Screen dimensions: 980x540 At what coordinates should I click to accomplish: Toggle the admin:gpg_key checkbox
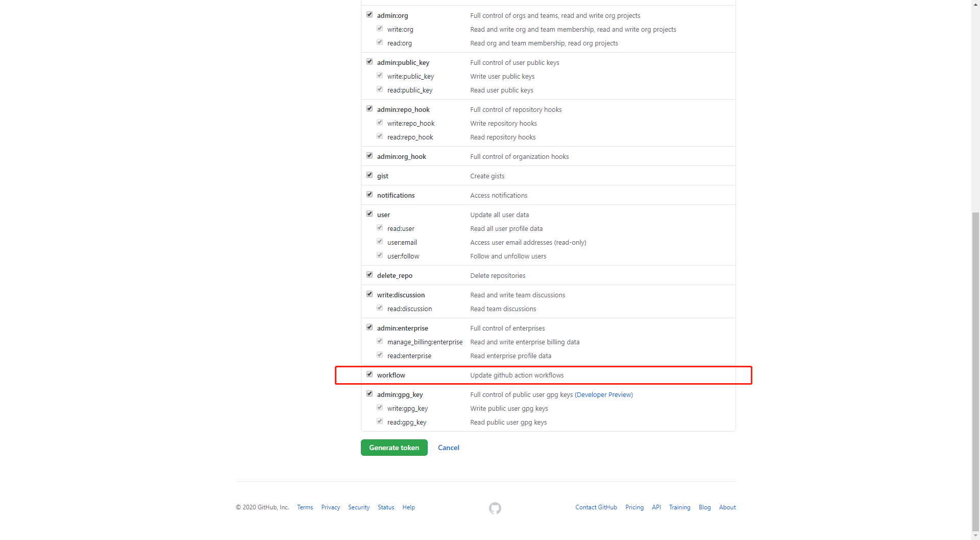[x=370, y=394]
